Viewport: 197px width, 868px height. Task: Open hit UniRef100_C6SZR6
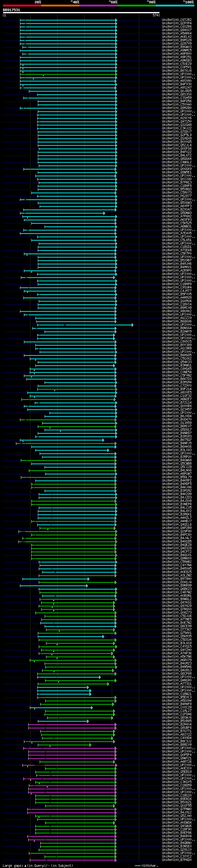pos(177,26)
